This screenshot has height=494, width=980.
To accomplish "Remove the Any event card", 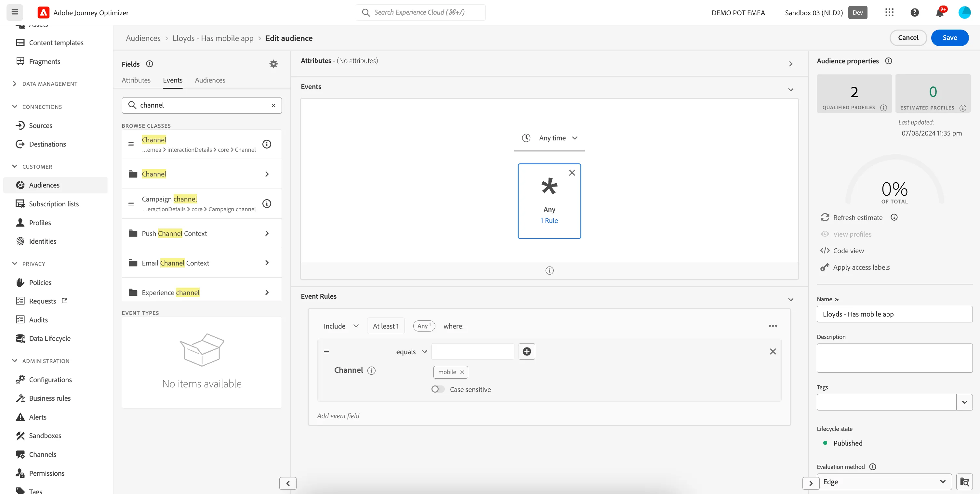I will click(572, 173).
